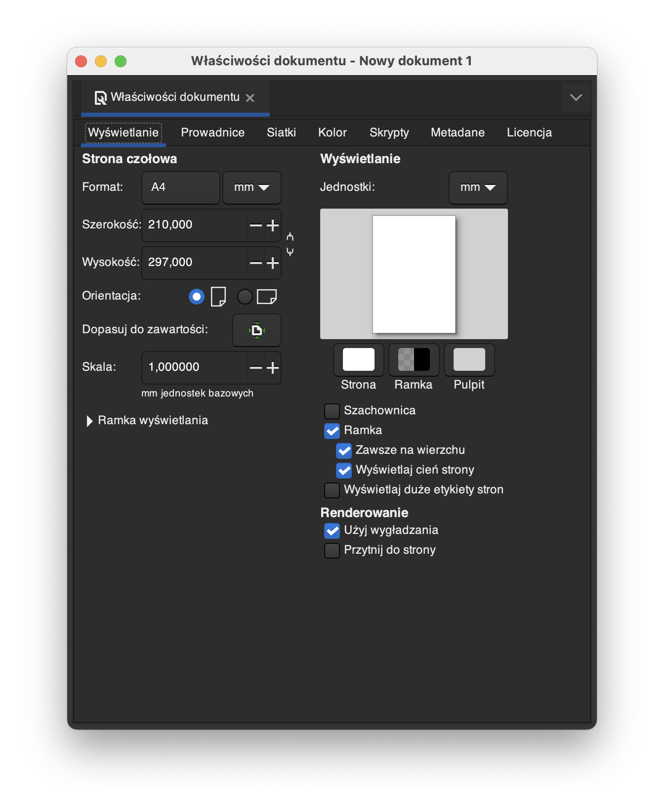Increase Skala using the plus icon
The width and height of the screenshot is (672, 791).
pos(273,368)
